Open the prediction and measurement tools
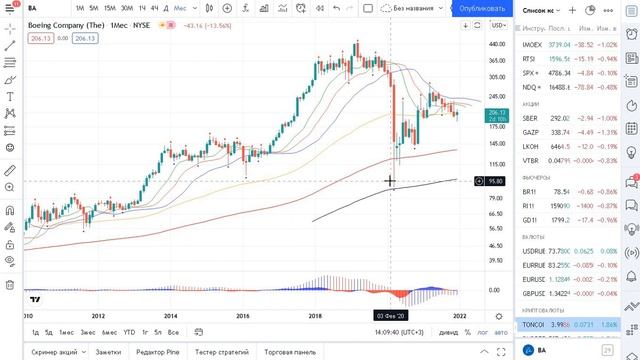Viewport: 640px width, 360px height. (x=10, y=131)
